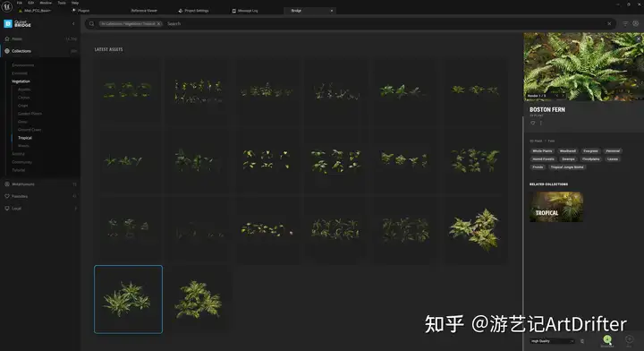Click the Swamps tag

(x=568, y=159)
